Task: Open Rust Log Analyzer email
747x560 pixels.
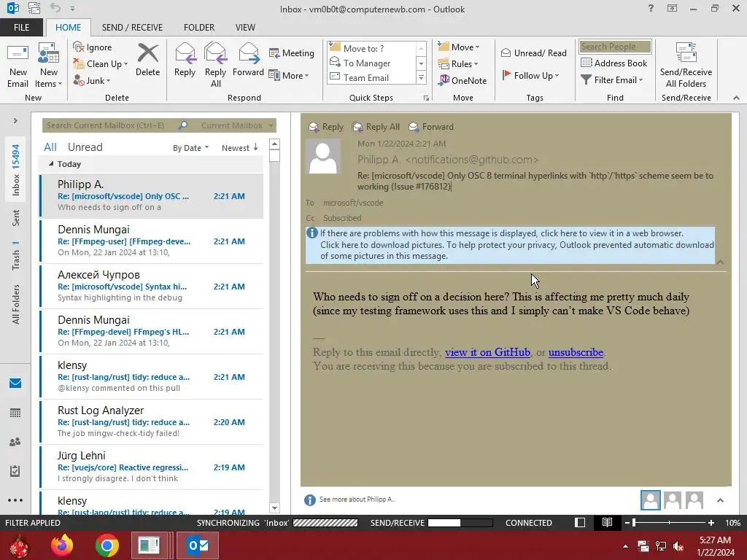Action: 152,422
